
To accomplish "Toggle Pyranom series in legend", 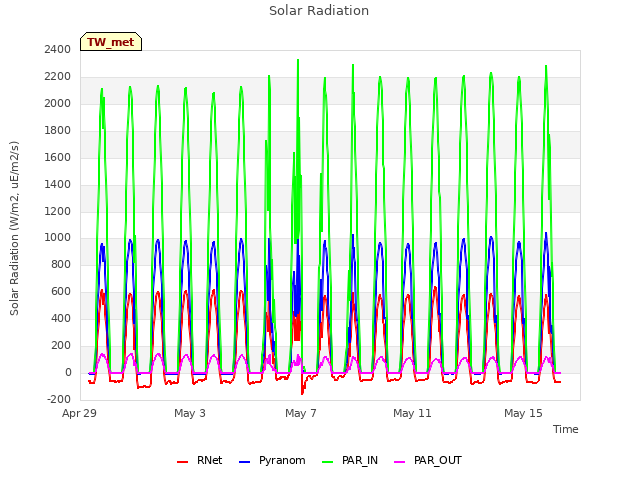I will coord(272,460).
